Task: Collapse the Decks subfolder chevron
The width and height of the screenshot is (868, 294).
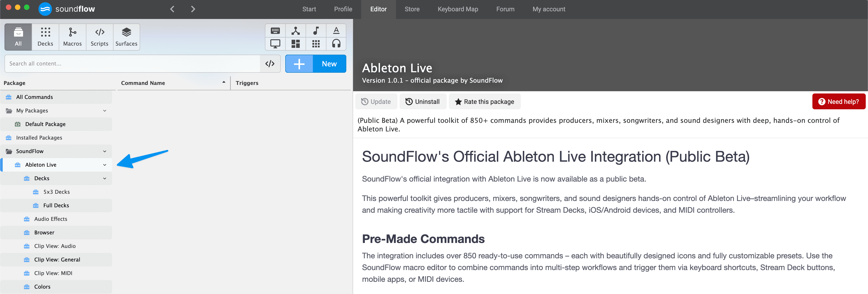Action: pyautogui.click(x=105, y=178)
